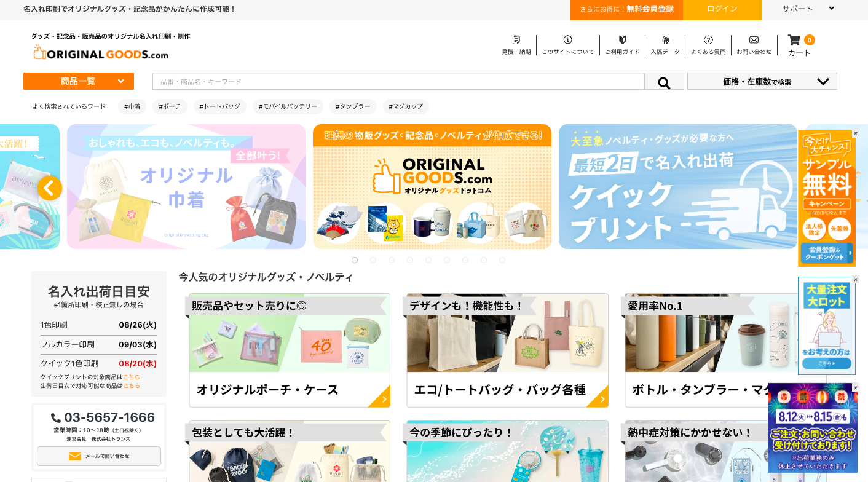Screen dimensions: 868x482
Task: Go to previous carousel slide arrow
Action: (x=50, y=188)
